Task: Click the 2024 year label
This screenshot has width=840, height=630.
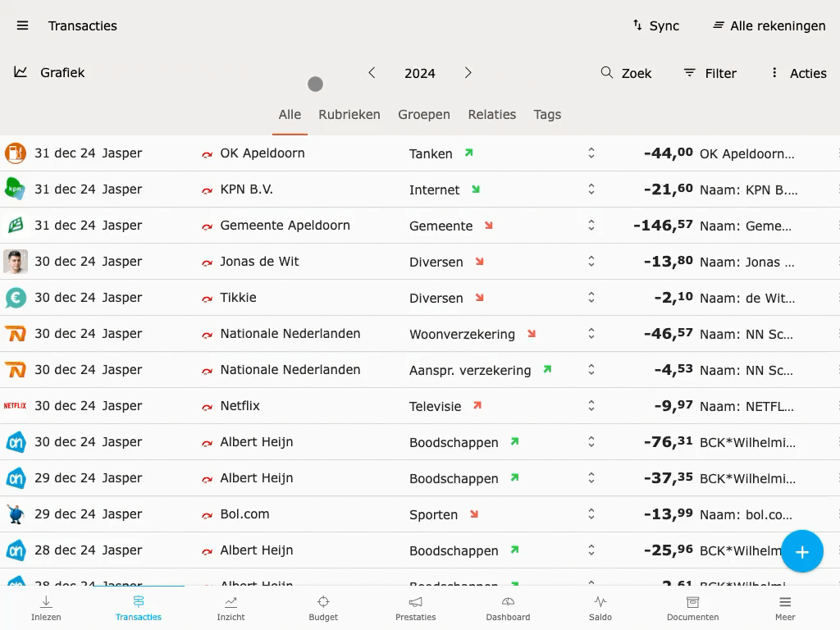Action: [419, 73]
